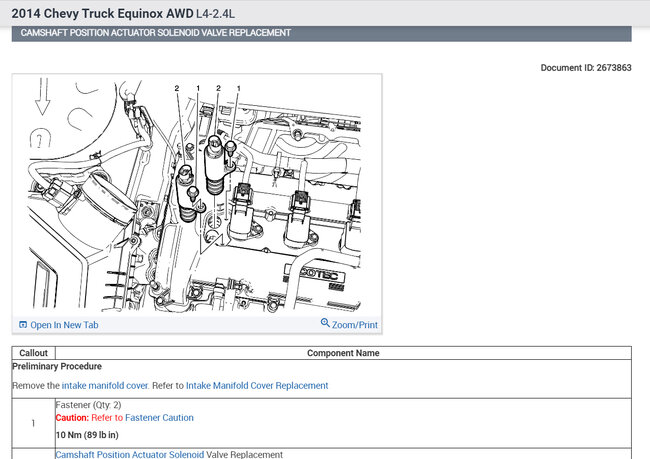Click the engine diagram thumbnail
The image size is (650, 459).
[x=195, y=195]
